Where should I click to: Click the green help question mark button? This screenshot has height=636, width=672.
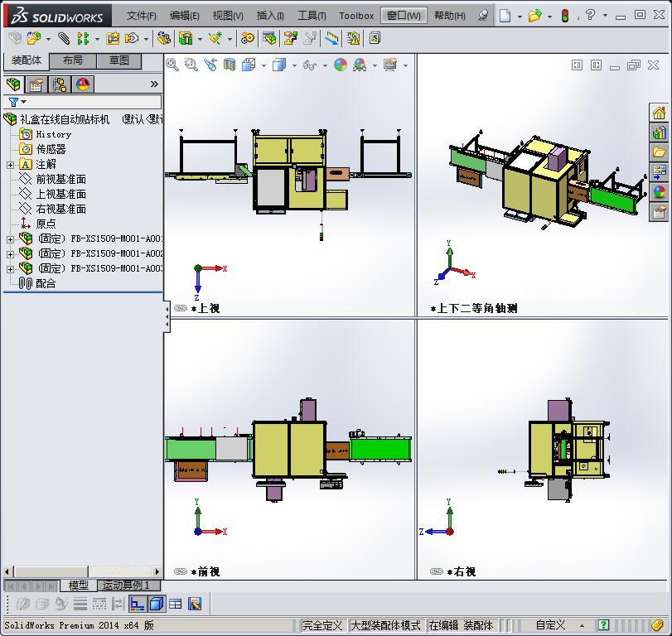point(602,625)
